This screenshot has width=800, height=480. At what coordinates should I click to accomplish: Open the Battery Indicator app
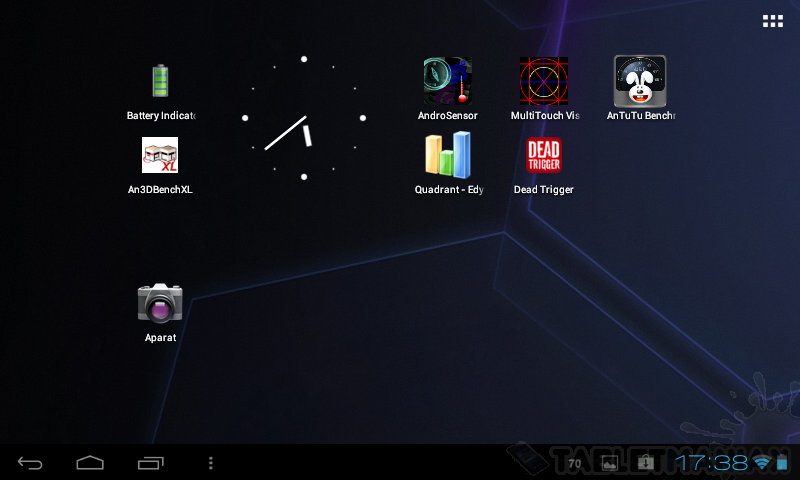pyautogui.click(x=160, y=81)
